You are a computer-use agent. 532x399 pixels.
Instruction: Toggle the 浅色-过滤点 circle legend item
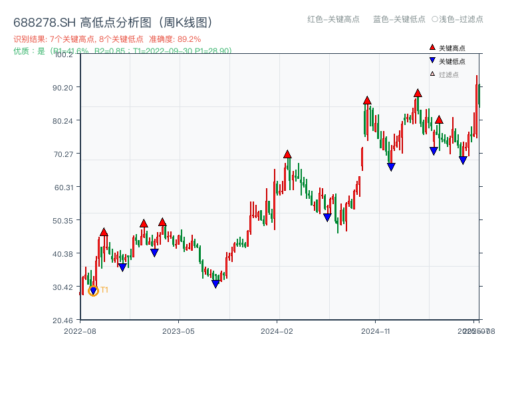[458, 19]
